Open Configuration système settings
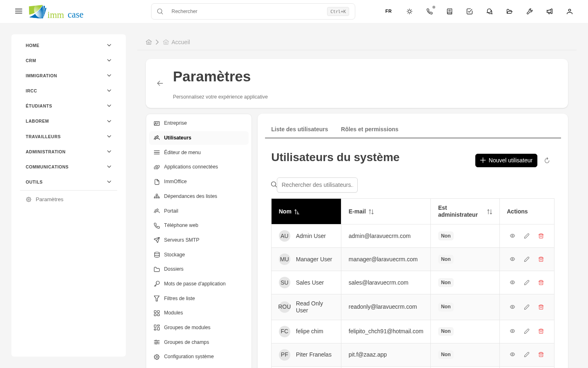The width and height of the screenshot is (588, 368). [199, 357]
